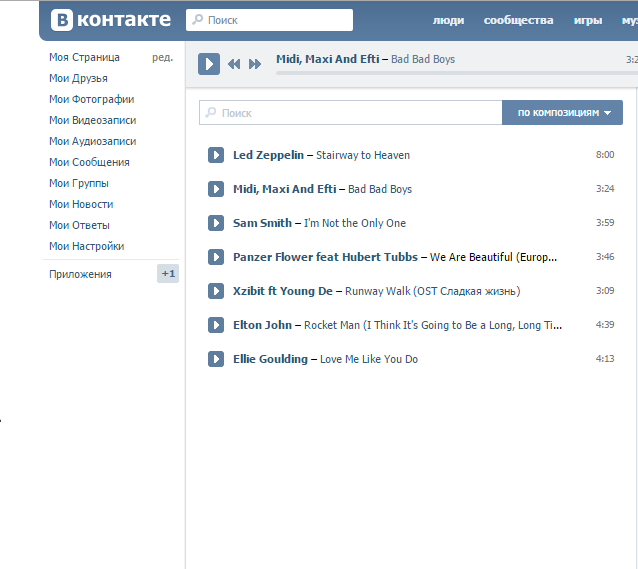Click 'Ellie Goulding' artist name

pos(270,359)
